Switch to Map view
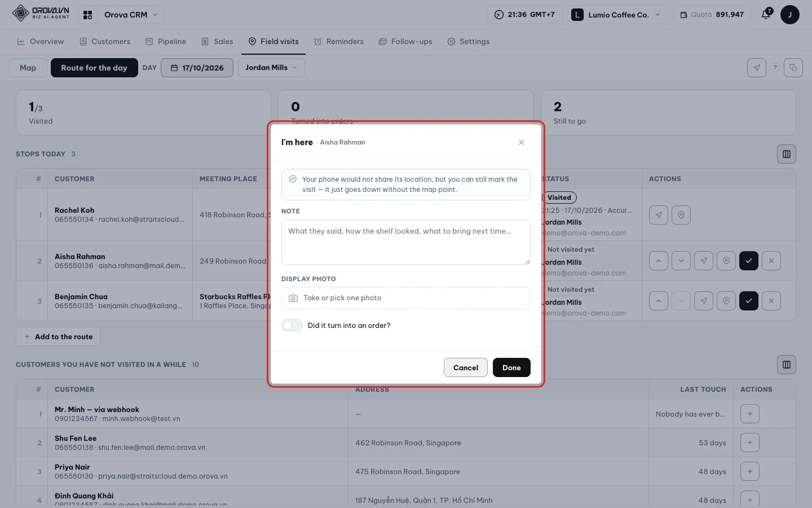The width and height of the screenshot is (812, 508). pyautogui.click(x=28, y=68)
